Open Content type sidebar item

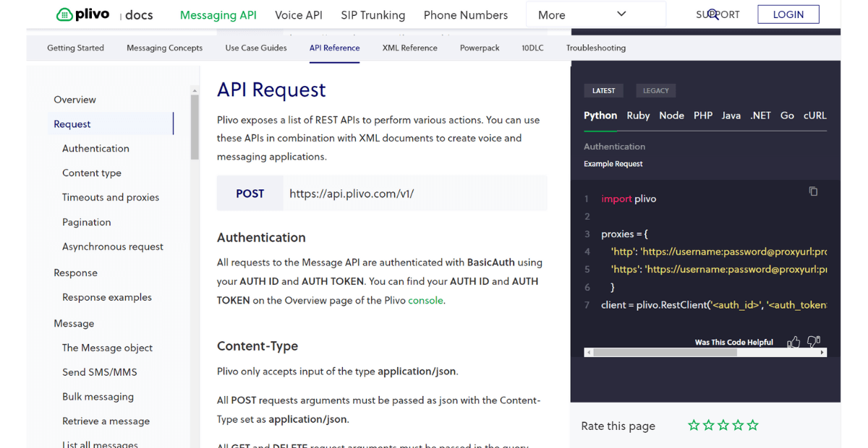click(92, 173)
